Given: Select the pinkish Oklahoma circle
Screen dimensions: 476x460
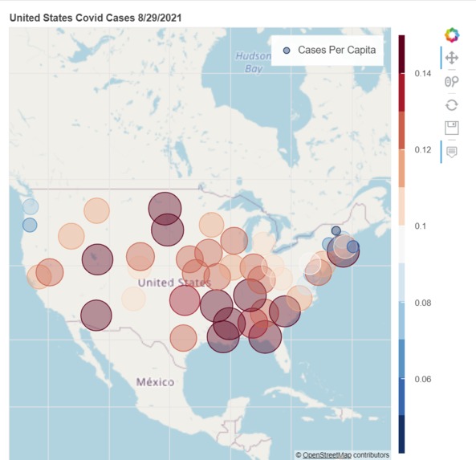Looking at the screenshot, I should click(185, 300).
